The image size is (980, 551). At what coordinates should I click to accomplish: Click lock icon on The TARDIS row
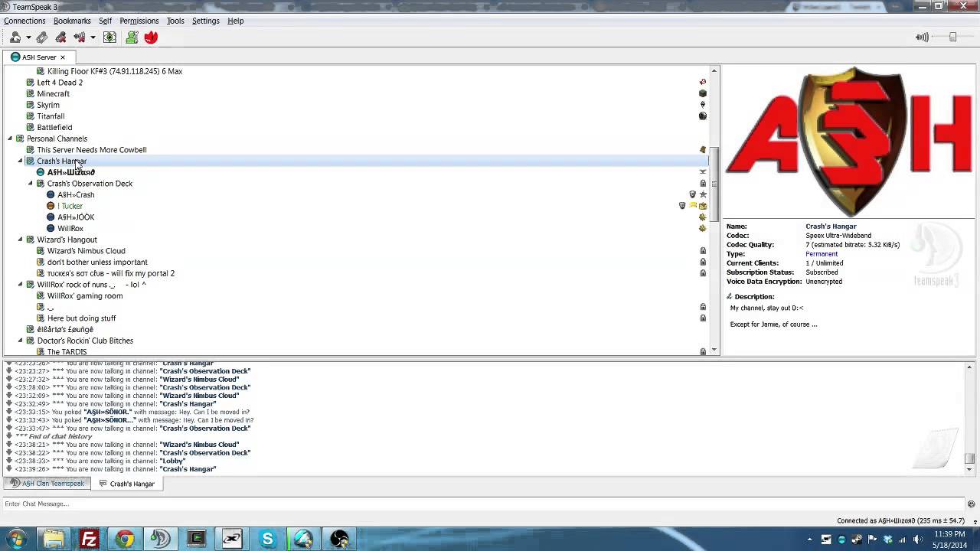tap(703, 352)
